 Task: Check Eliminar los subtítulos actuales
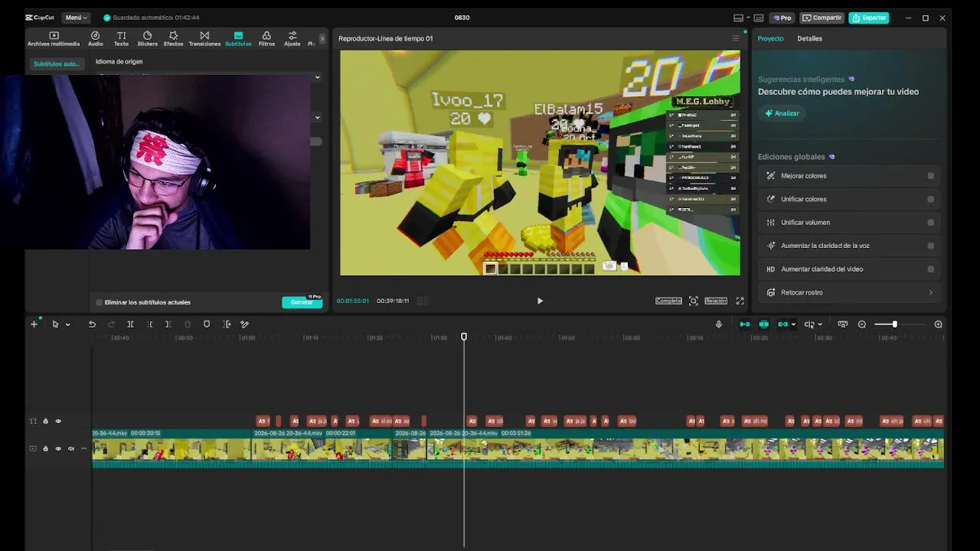(x=99, y=302)
